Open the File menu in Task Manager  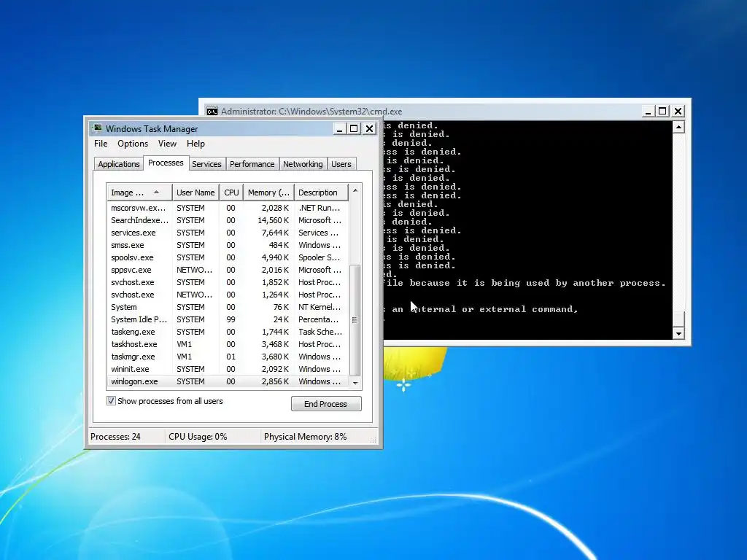point(101,144)
